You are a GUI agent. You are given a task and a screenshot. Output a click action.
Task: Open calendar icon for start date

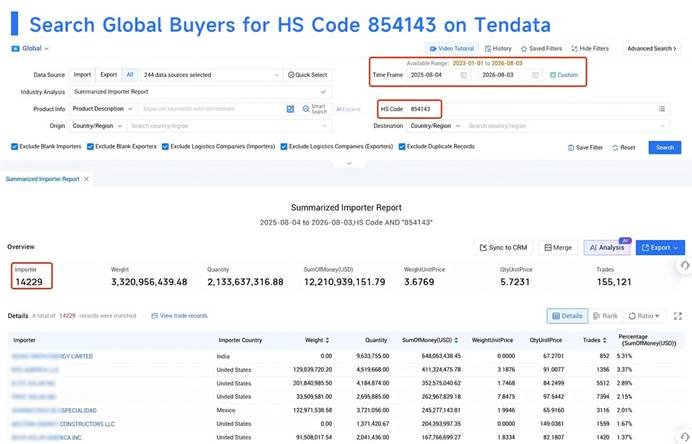pyautogui.click(x=464, y=75)
